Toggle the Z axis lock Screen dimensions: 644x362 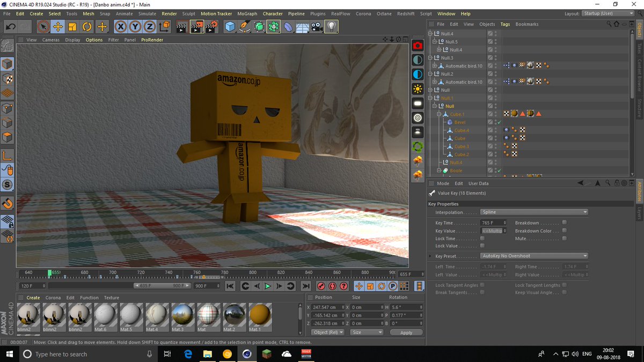click(150, 26)
